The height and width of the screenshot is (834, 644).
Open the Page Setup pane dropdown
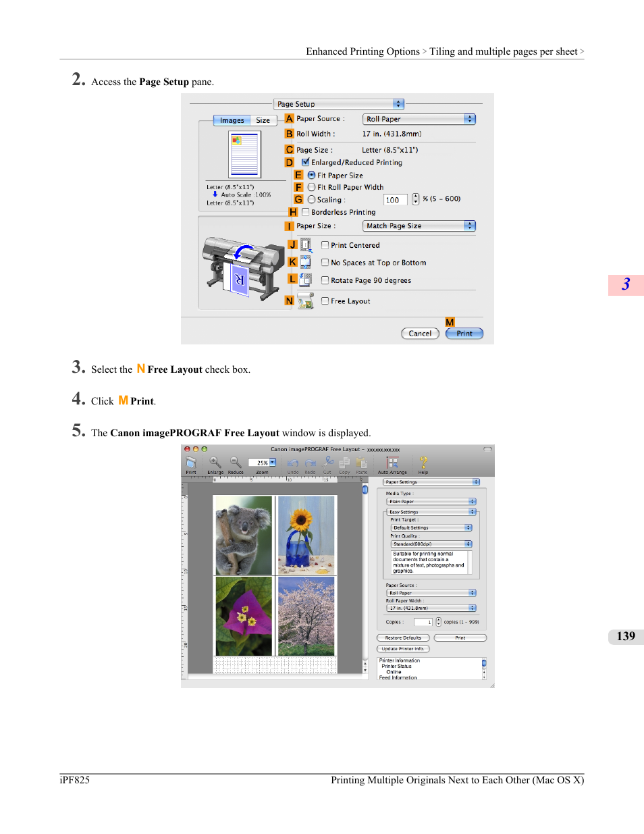coord(338,104)
